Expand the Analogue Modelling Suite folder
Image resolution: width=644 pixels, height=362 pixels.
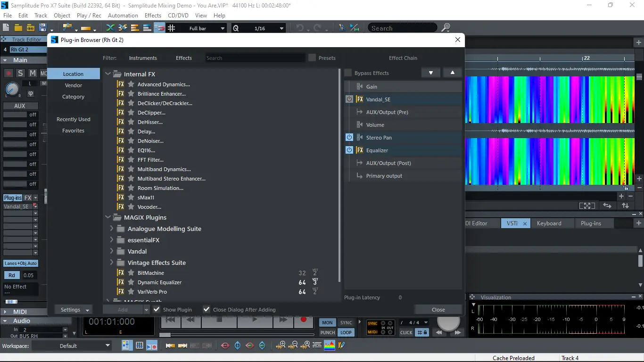tap(112, 229)
